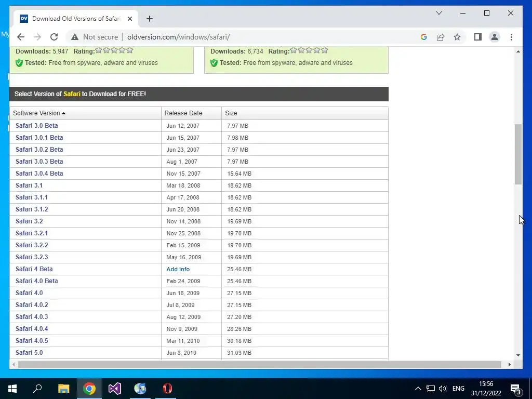
Task: Reload the oldversion.com page
Action: click(54, 37)
